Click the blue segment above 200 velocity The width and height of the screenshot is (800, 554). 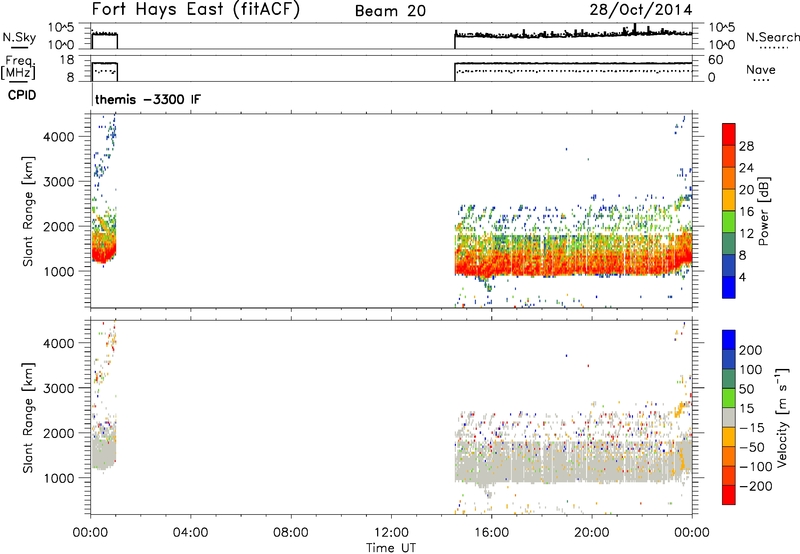tap(729, 340)
